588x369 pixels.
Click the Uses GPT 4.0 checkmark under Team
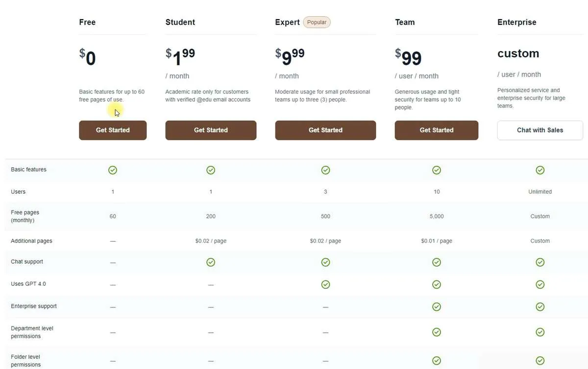pyautogui.click(x=436, y=284)
